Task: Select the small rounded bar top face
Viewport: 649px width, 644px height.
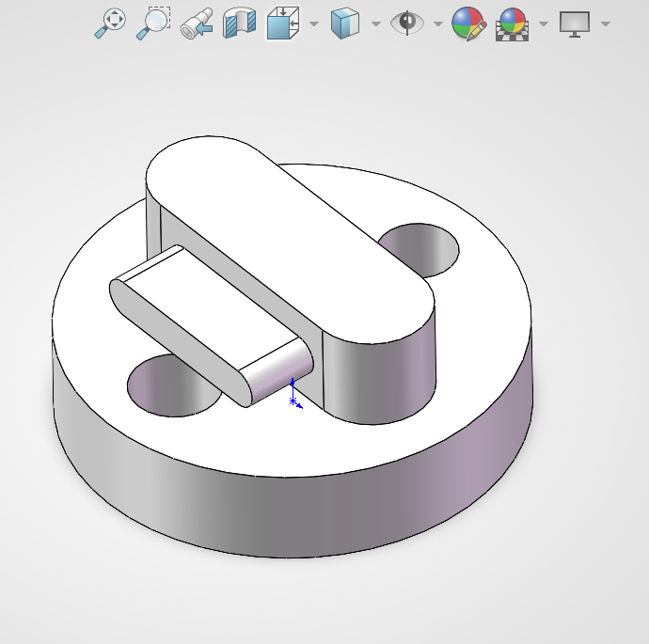Action: (211, 308)
